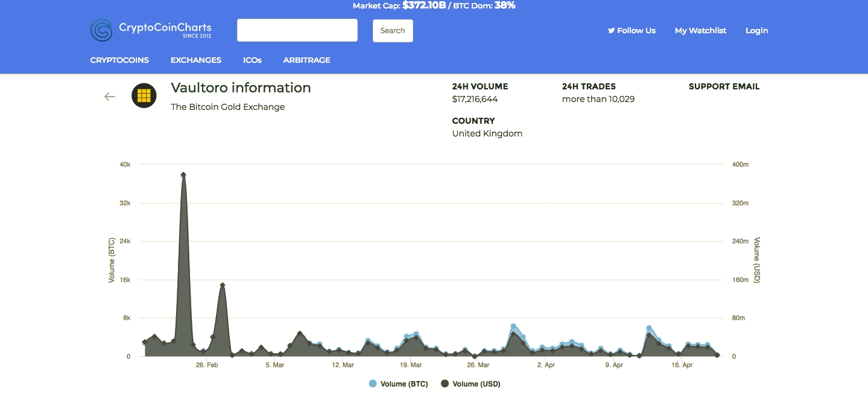Toggle Volume (USD) legend series
The image size is (868, 398).
[x=470, y=384]
